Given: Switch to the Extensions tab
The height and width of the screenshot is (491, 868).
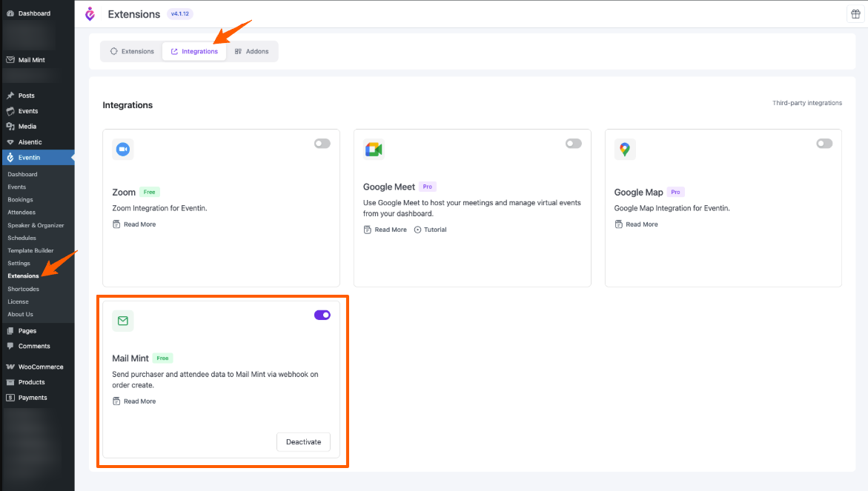Looking at the screenshot, I should [132, 51].
